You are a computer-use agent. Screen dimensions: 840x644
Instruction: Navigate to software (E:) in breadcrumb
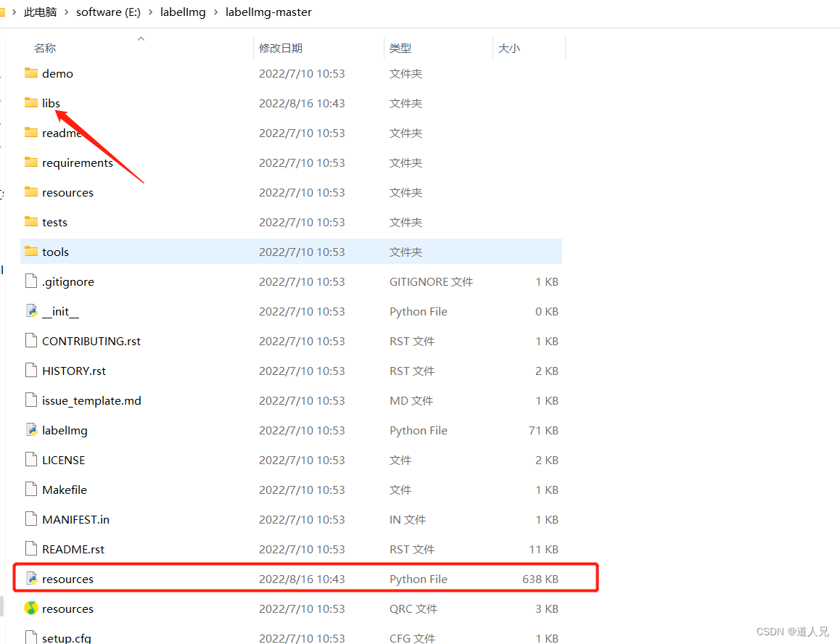[x=108, y=12]
